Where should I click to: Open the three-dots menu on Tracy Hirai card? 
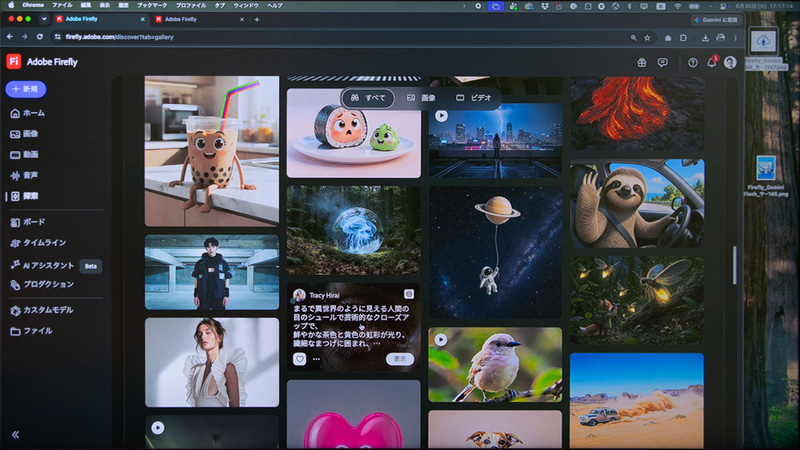coord(316,359)
